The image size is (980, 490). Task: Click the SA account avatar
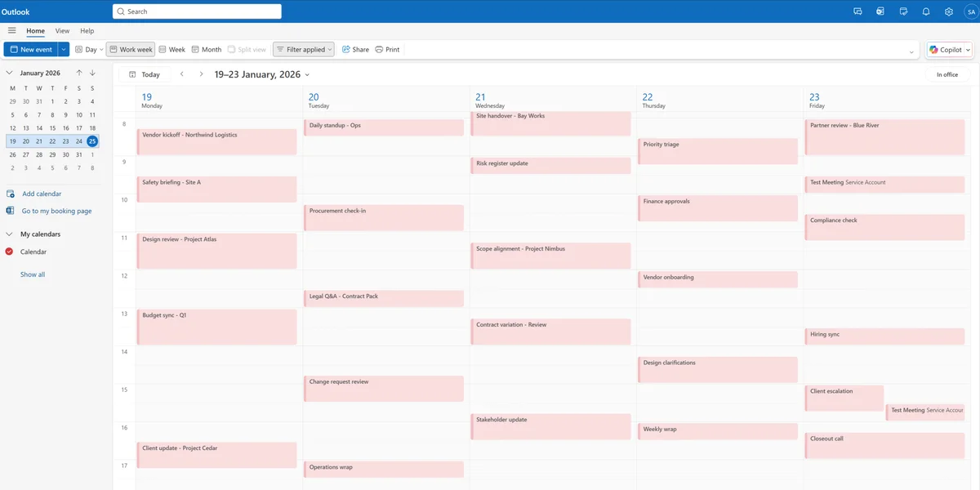tap(970, 11)
